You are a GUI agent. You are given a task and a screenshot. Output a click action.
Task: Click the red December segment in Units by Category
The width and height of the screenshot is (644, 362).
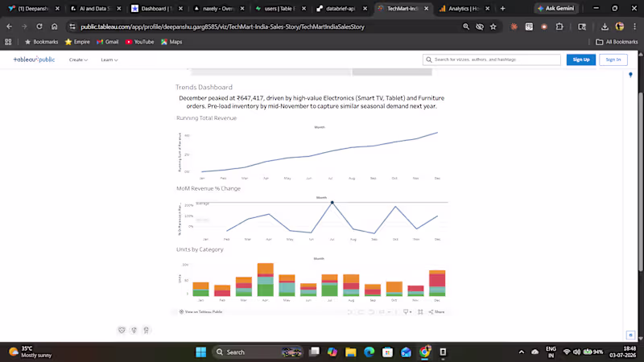pos(437,280)
